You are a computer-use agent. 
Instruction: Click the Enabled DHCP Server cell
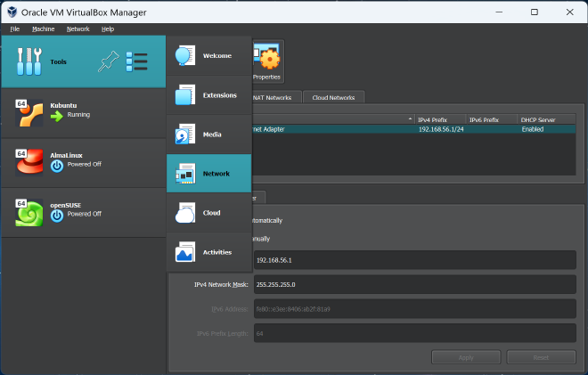(x=533, y=129)
